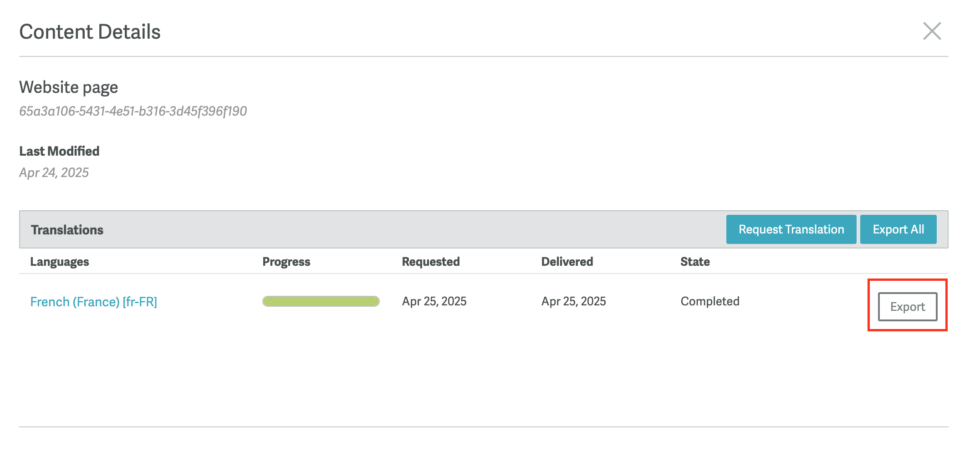This screenshot has width=980, height=451.
Task: Click the Request Translation button
Action: pos(791,229)
